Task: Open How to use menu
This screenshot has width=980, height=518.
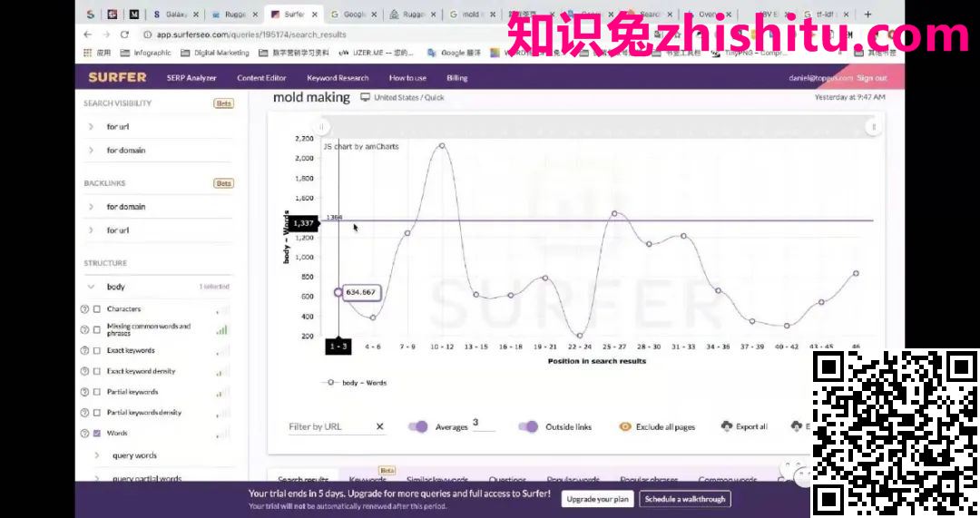Action: [407, 78]
